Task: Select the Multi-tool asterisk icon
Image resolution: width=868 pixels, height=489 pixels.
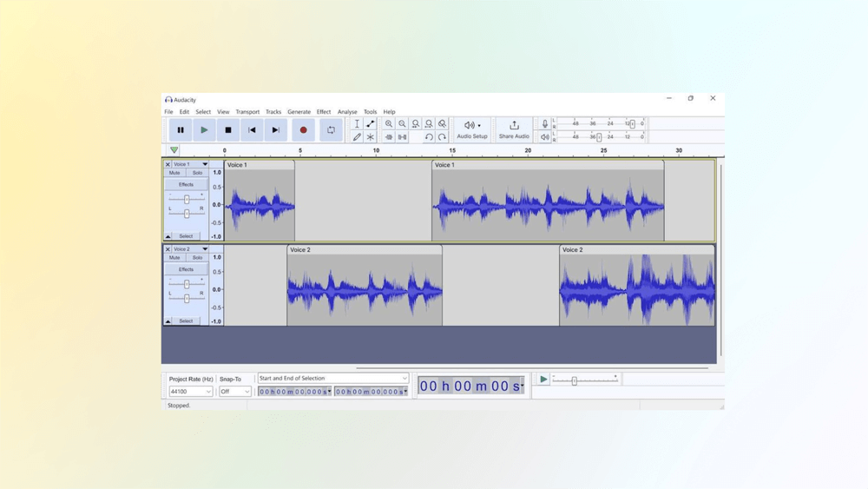Action: click(371, 136)
